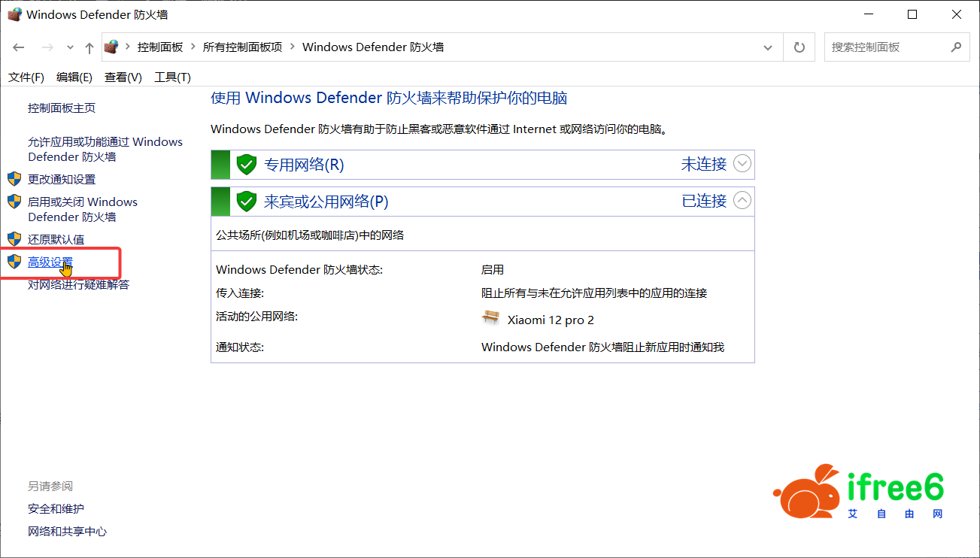This screenshot has width=980, height=558.
Task: Open the 文件(F) menu
Action: 26,77
